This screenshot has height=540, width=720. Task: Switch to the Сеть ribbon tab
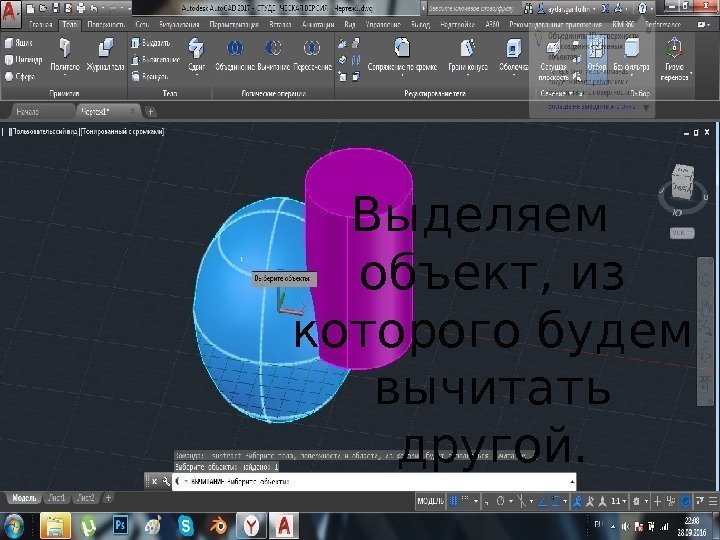click(x=142, y=24)
